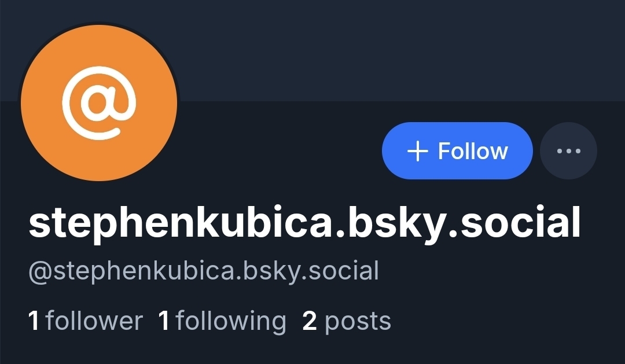This screenshot has width=625, height=364.
Task: Open the 1 following list
Action: tap(222, 322)
